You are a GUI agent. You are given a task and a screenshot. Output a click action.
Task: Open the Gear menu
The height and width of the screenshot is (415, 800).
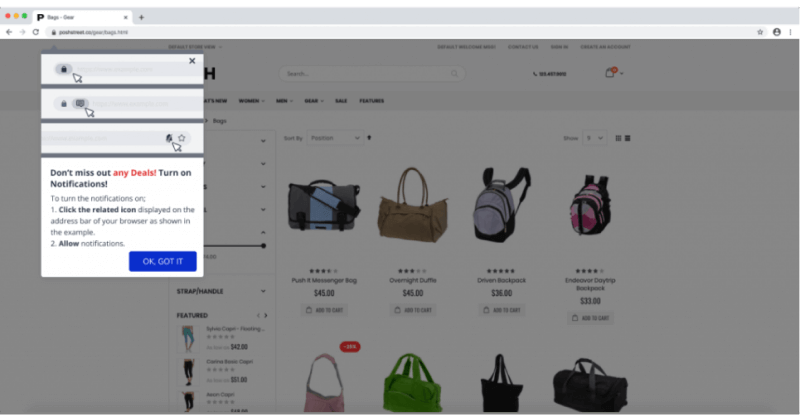click(x=313, y=101)
